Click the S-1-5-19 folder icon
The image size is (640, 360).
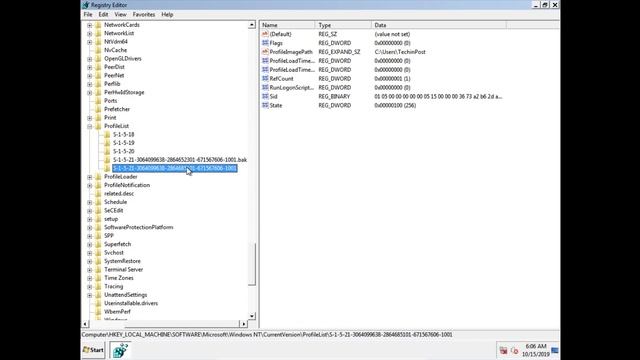[x=107, y=143]
